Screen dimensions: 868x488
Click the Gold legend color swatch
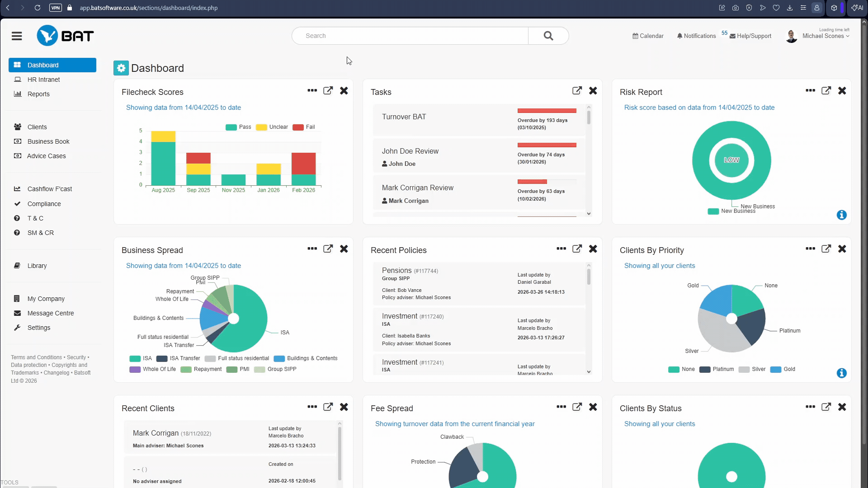[776, 370]
